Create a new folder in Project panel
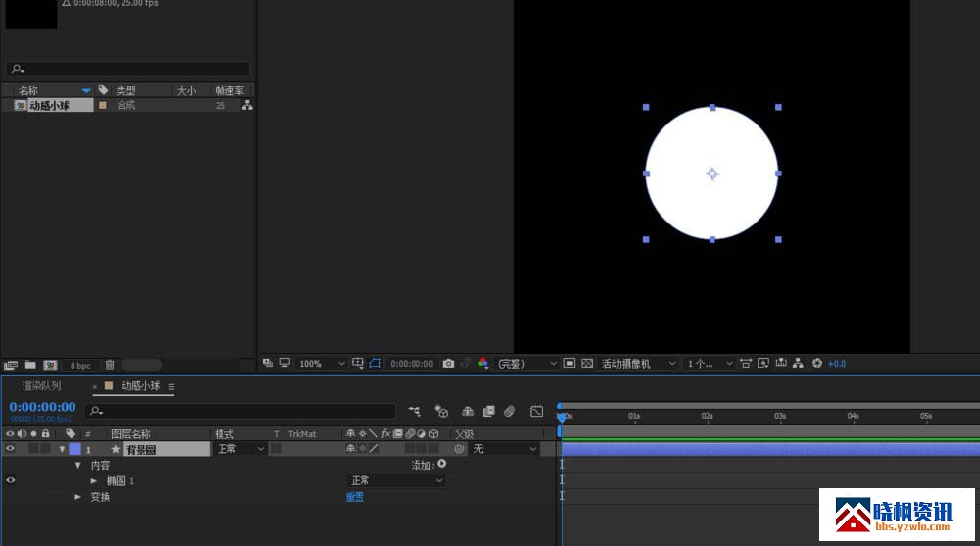980x546 pixels. pos(30,365)
